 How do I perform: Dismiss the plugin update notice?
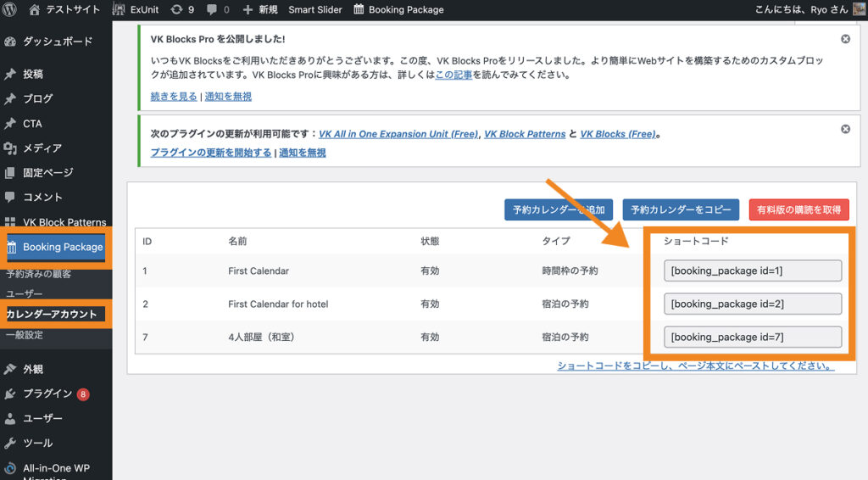[845, 129]
